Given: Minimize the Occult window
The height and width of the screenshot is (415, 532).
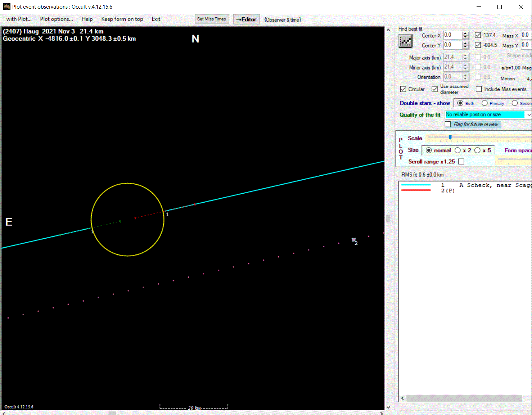Looking at the screenshot, I should click(479, 7).
